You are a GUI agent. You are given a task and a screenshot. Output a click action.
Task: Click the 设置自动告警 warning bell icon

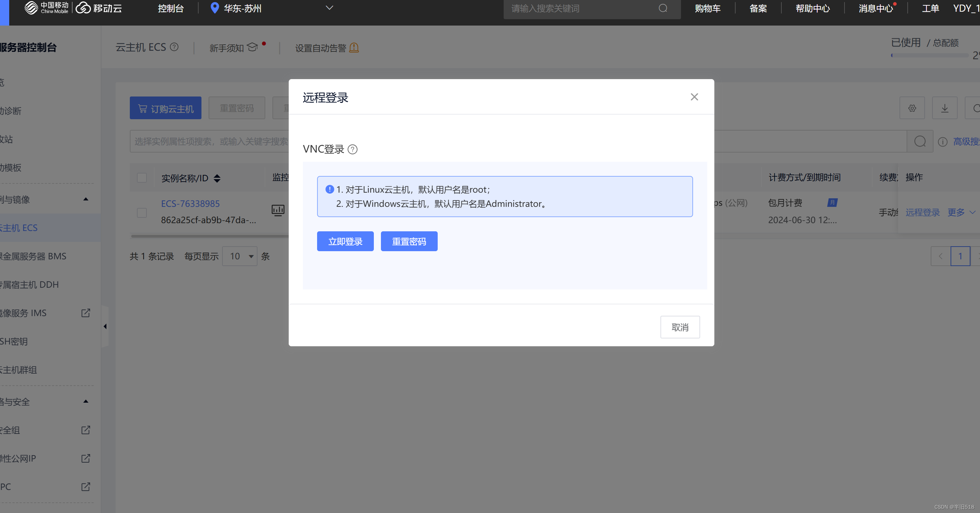pos(354,48)
